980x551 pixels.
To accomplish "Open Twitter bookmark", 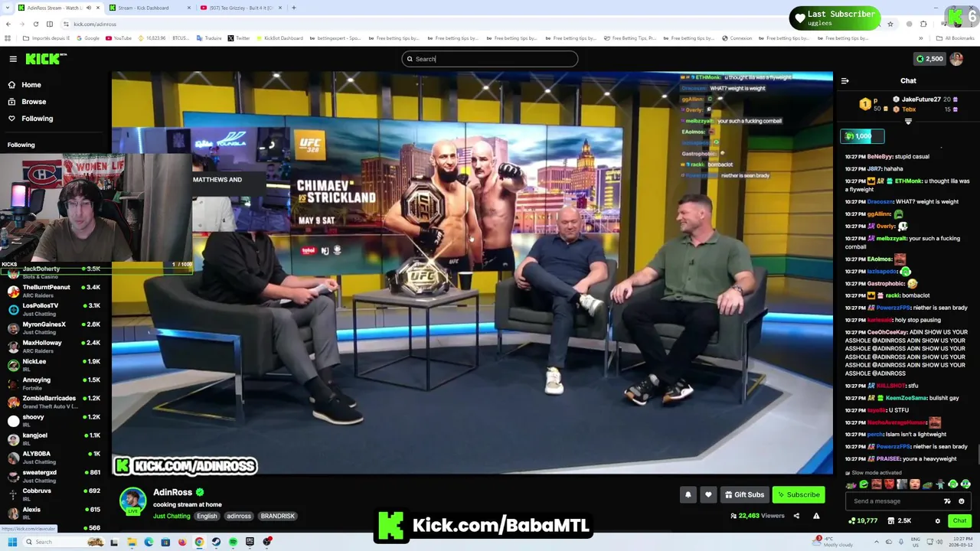I will pos(238,38).
